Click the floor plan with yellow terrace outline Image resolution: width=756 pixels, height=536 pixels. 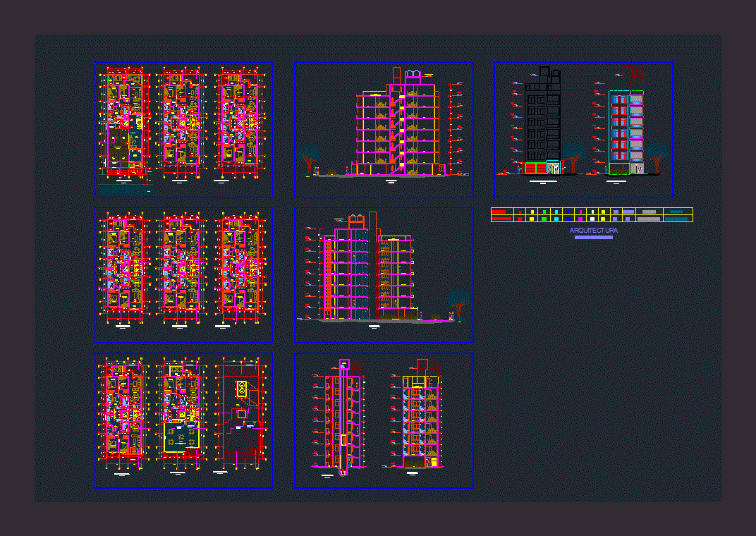point(181,413)
